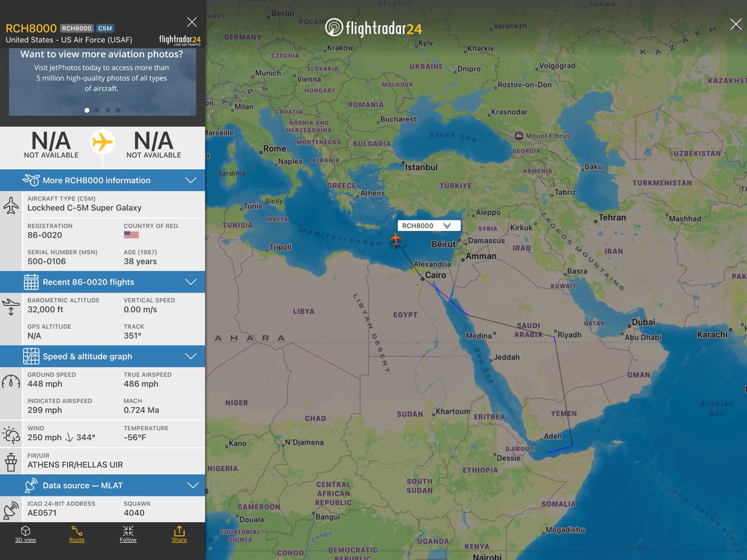The height and width of the screenshot is (560, 747).
Task: Click the left N/A origin airport
Action: click(51, 144)
